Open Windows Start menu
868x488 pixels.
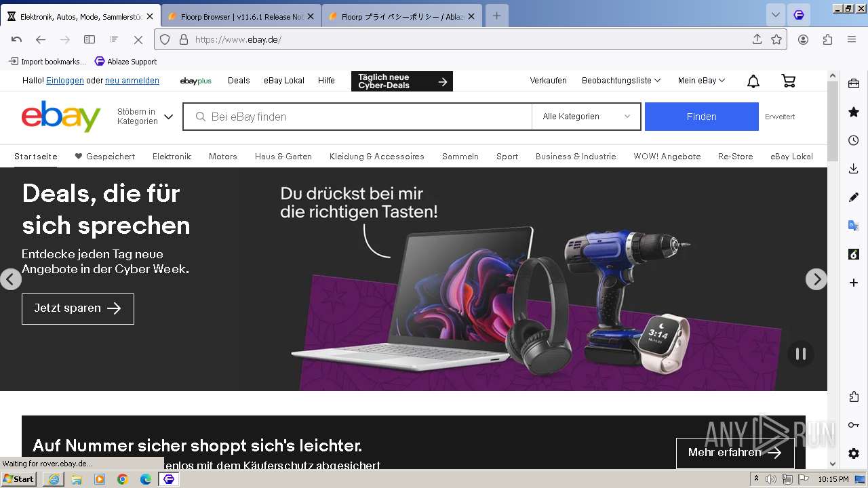19,479
